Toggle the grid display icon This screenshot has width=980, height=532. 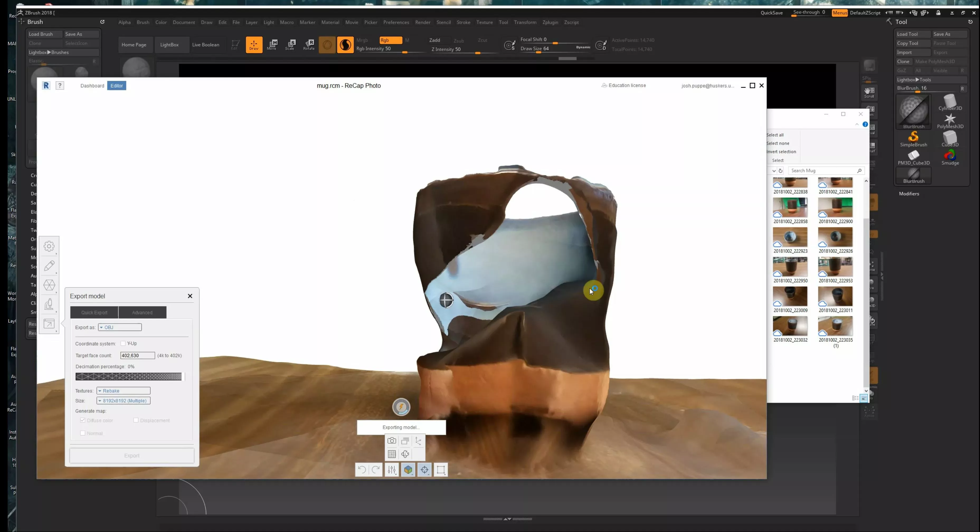click(391, 454)
